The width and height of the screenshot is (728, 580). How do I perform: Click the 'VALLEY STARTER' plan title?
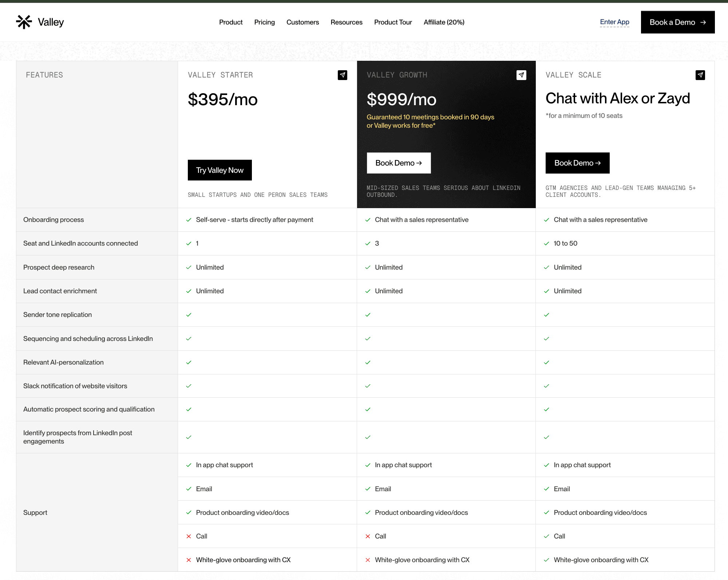coord(220,75)
